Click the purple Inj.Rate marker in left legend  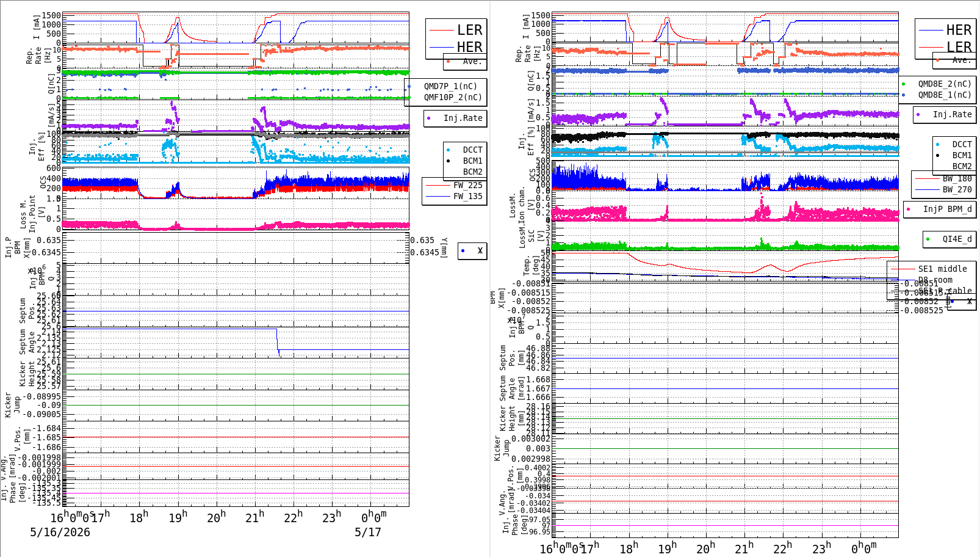tap(429, 118)
